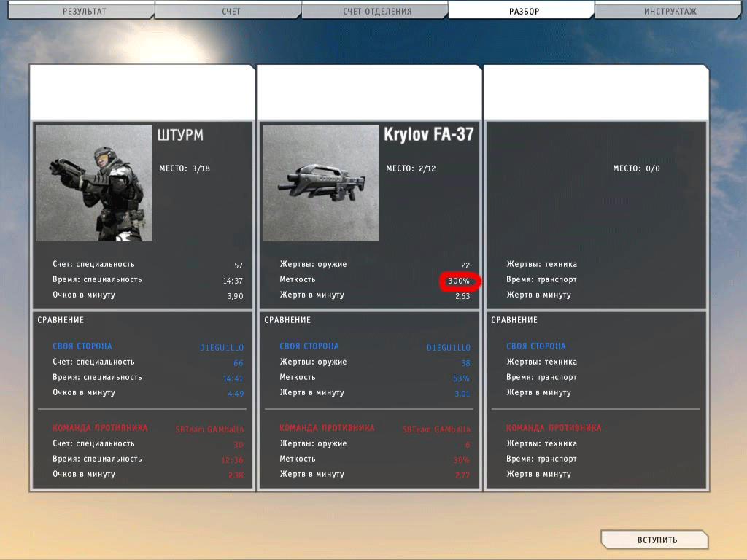747x560 pixels.
Task: Click the specialty score value 57
Action: [x=239, y=265]
